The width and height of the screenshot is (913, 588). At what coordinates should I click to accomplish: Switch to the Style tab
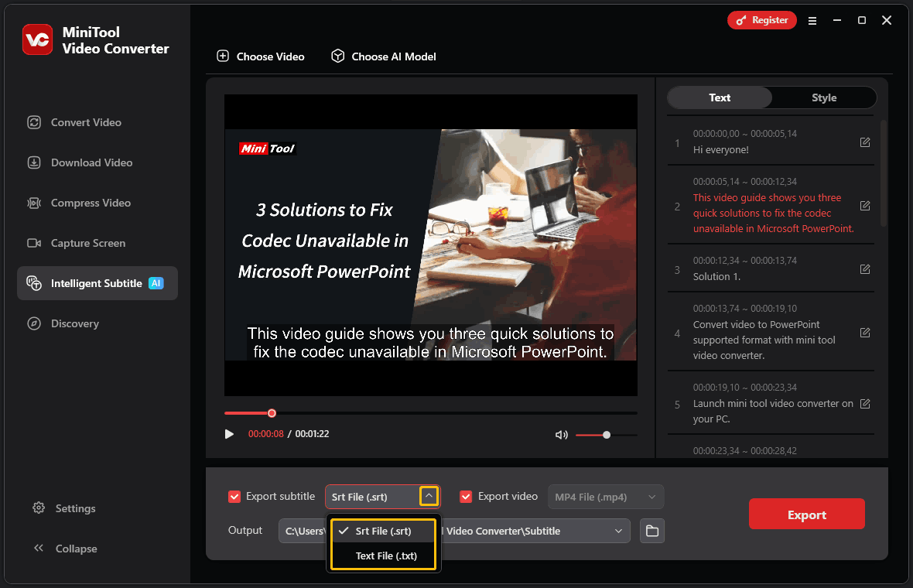coord(824,97)
